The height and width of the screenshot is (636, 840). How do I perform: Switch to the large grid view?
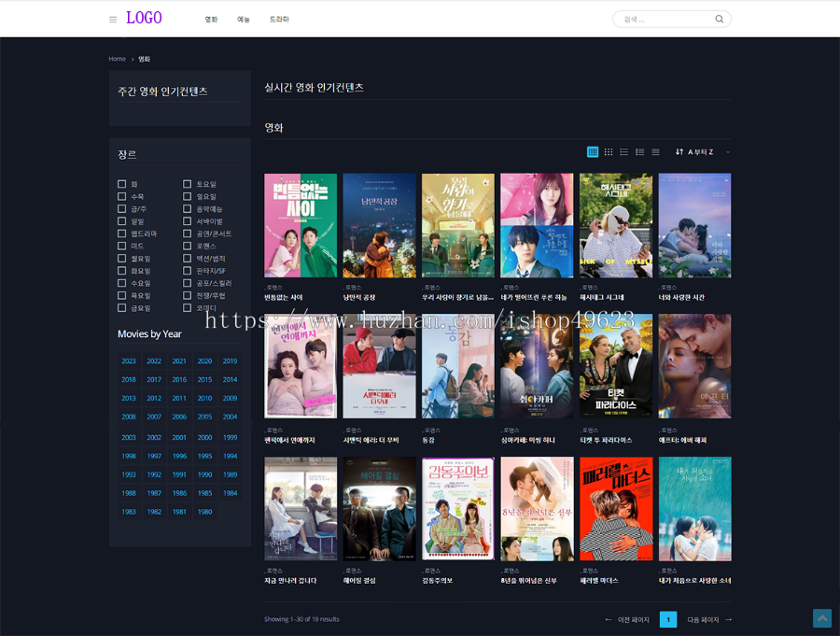593,151
